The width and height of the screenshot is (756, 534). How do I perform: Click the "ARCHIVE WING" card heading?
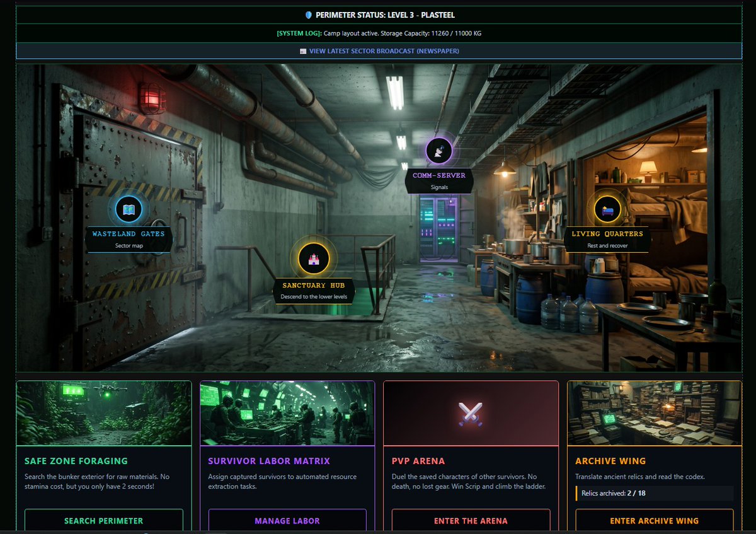pyautogui.click(x=610, y=461)
